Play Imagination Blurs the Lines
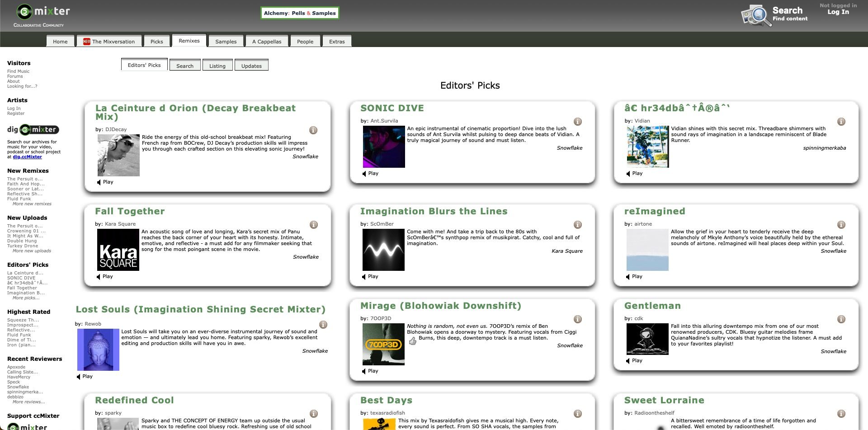 pos(370,276)
